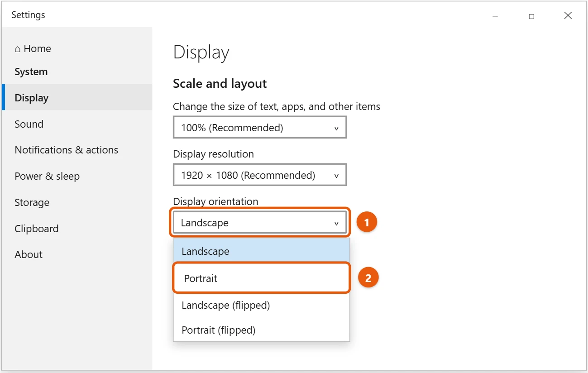The width and height of the screenshot is (588, 373).
Task: Click the Display orientation label
Action: coord(215,201)
